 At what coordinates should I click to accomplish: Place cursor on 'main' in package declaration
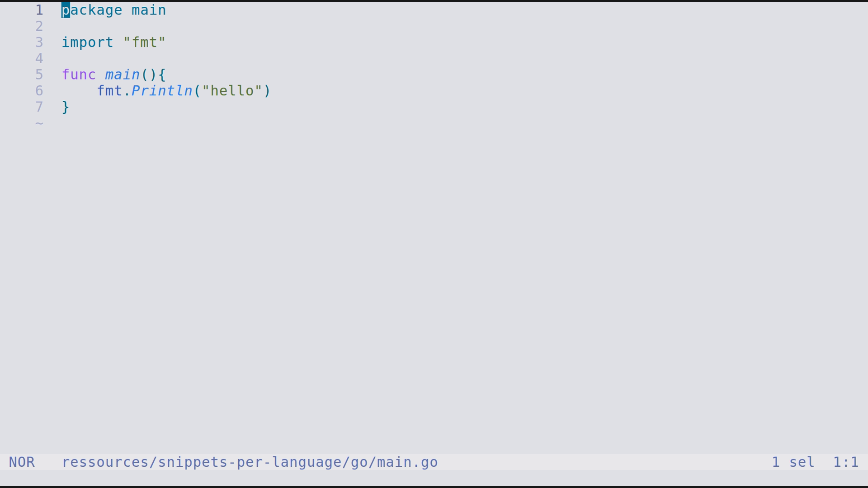coord(149,10)
